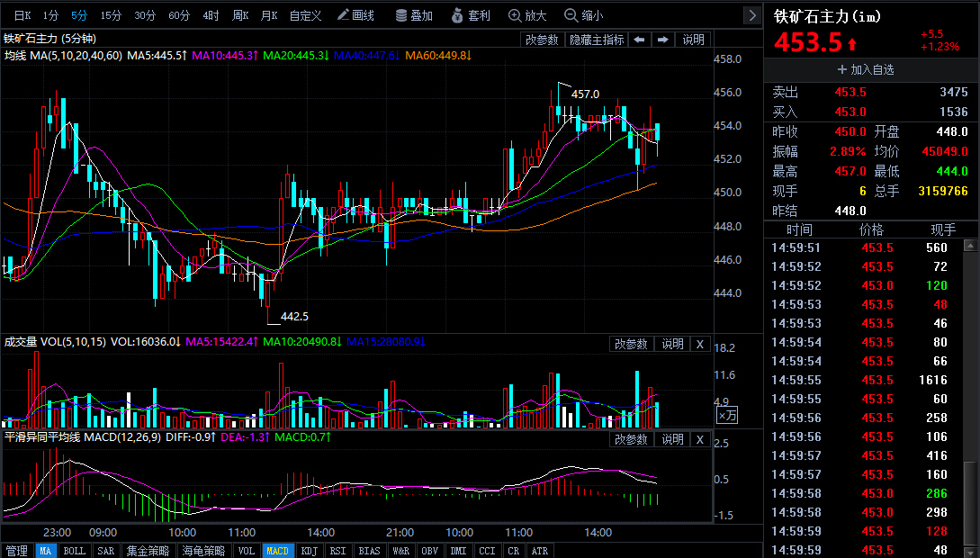Switch to 月K period
Viewport: 980px width, 558px height.
click(x=269, y=15)
